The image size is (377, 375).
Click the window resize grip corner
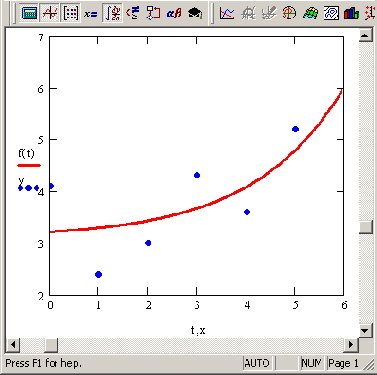[x=369, y=365]
